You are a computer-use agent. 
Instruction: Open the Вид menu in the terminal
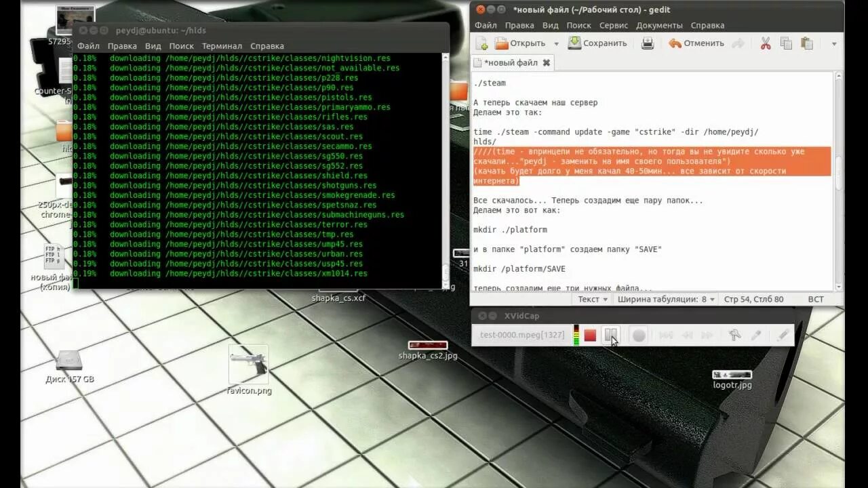(153, 46)
